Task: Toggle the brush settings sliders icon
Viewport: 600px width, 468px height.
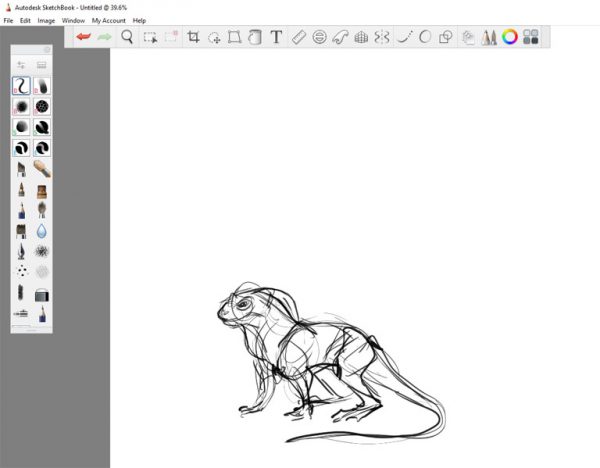Action: (22, 65)
